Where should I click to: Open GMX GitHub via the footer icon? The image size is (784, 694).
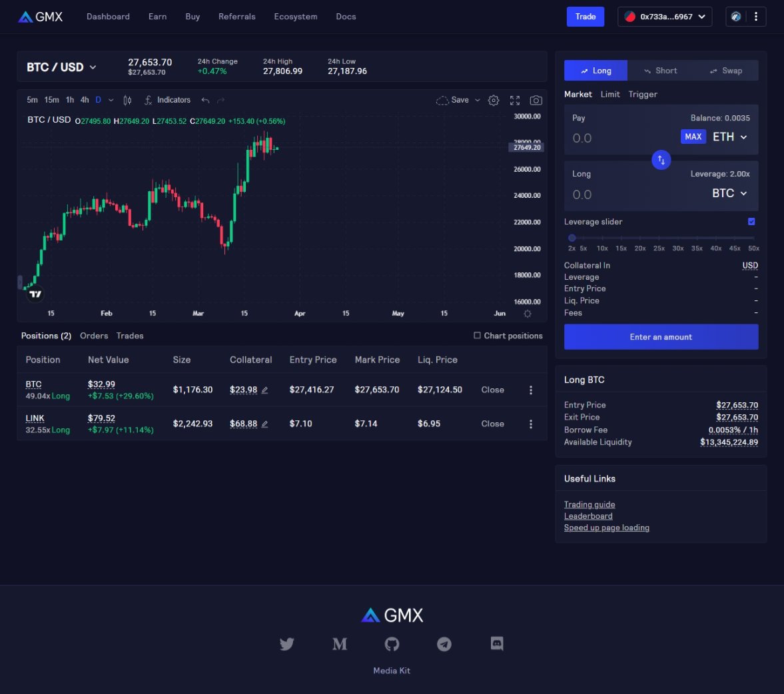coord(392,644)
